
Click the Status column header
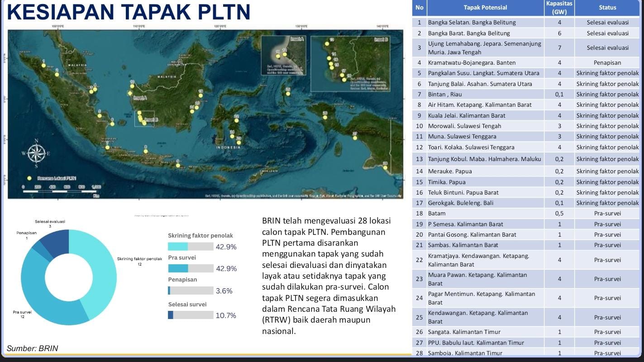(x=607, y=7)
